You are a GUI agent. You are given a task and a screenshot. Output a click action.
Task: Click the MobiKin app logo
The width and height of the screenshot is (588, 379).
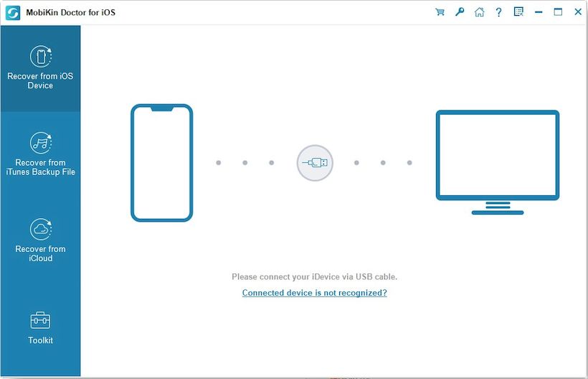pos(13,13)
